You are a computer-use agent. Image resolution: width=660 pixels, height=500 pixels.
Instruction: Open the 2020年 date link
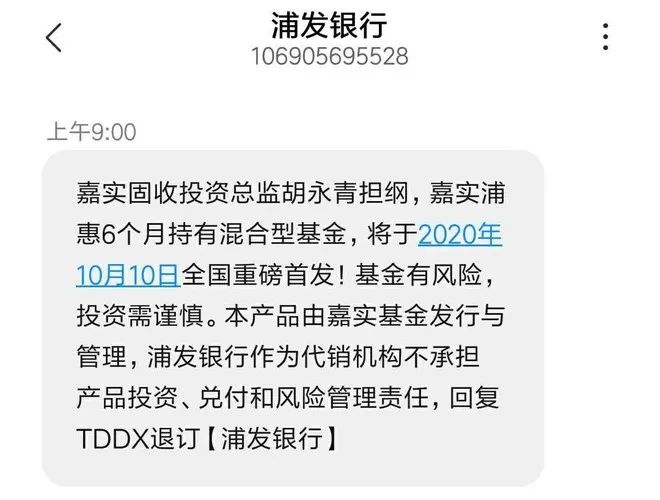click(x=460, y=234)
